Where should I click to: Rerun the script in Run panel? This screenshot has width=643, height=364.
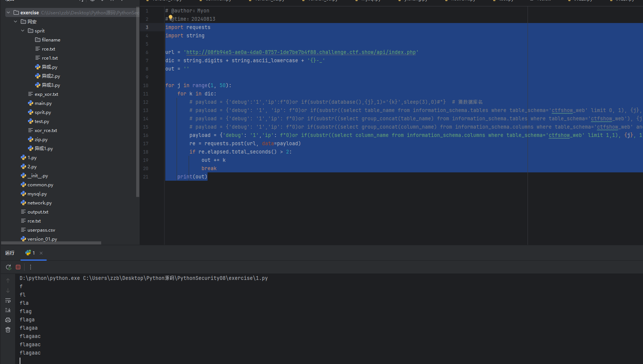(8, 267)
